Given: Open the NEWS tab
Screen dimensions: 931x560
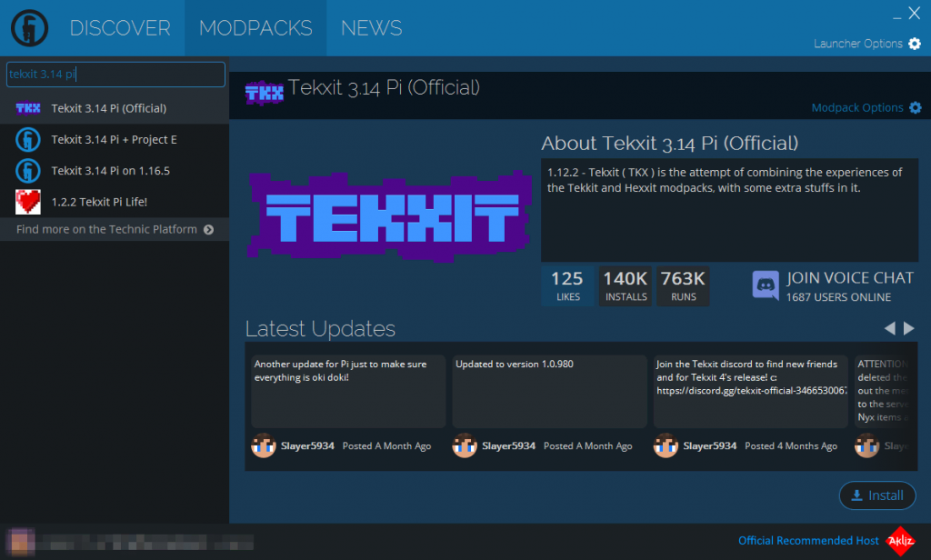Looking at the screenshot, I should click(x=371, y=27).
